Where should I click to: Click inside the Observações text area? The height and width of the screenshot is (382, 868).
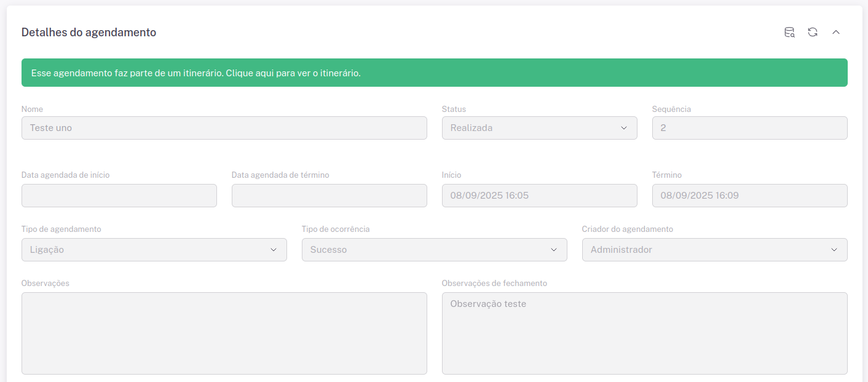pos(224,333)
